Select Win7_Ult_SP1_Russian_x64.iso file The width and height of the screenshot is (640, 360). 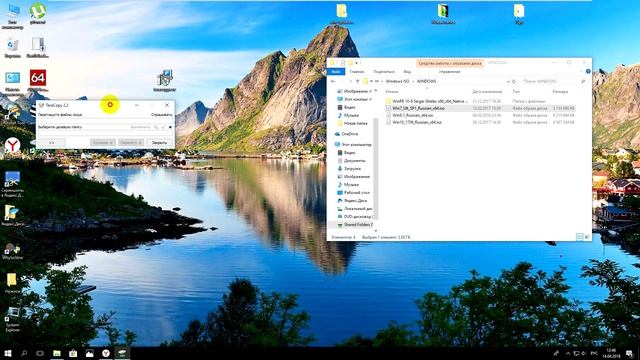480,108
